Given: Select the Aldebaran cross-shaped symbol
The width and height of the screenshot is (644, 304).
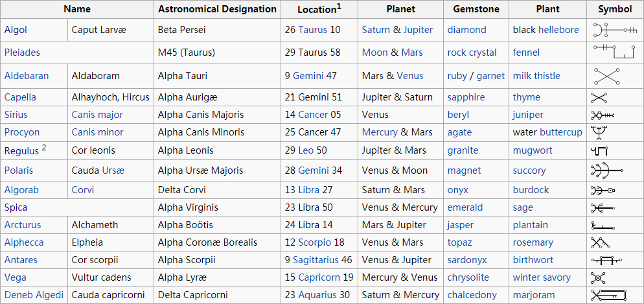Looking at the screenshot, I should (x=607, y=76).
